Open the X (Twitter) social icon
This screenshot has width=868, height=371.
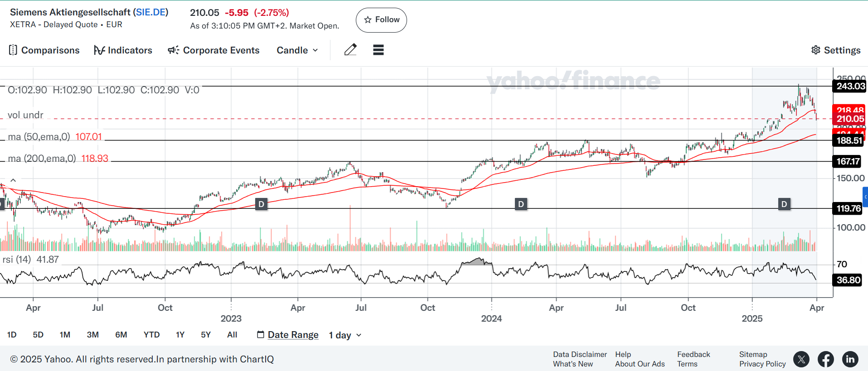click(802, 359)
